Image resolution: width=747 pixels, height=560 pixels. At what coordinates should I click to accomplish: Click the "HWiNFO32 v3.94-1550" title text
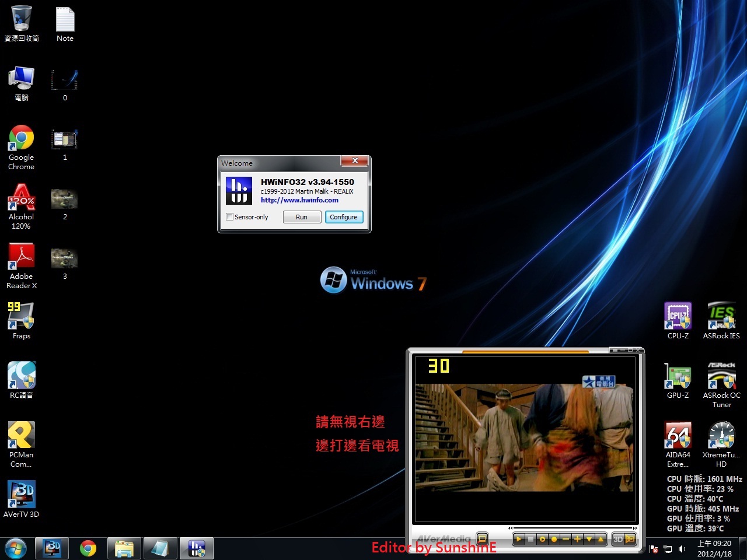coord(308,182)
